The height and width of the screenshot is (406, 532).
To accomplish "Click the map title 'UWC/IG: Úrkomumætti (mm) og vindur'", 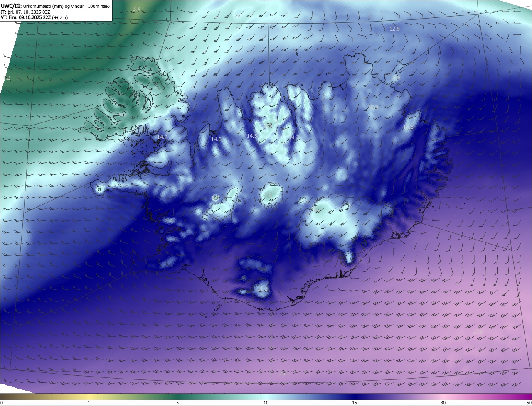I will (x=55, y=6).
